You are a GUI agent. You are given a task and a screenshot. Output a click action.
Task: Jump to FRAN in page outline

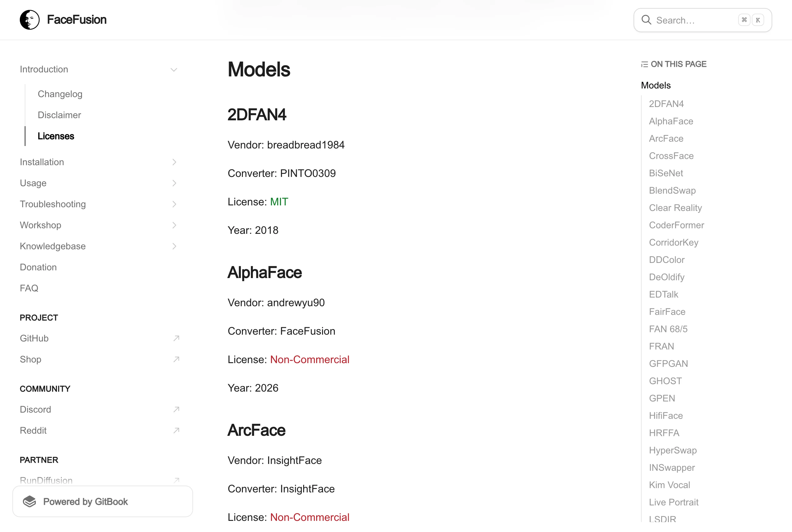coord(661,346)
